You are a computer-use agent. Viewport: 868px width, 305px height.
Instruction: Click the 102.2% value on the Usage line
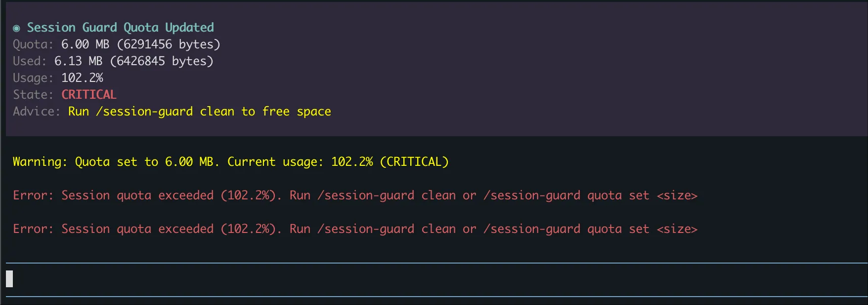pyautogui.click(x=82, y=78)
